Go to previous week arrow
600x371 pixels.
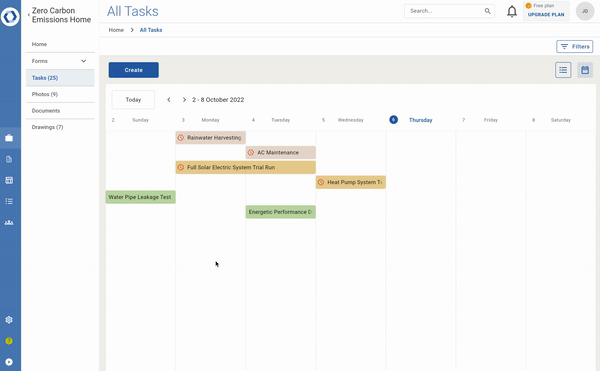(169, 100)
